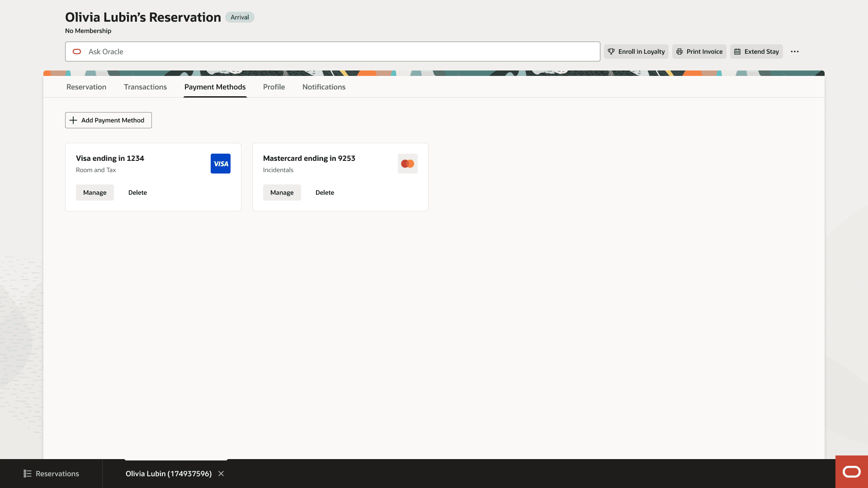Click the Enroll in Loyalty trophy icon

click(x=611, y=52)
